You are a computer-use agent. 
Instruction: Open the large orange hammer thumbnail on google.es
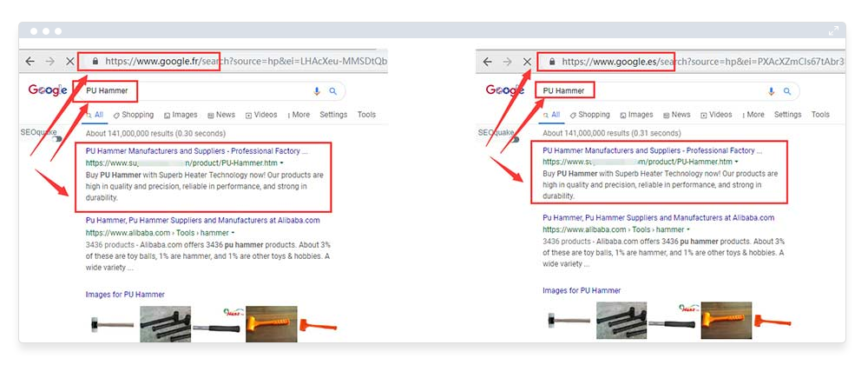coord(726,321)
